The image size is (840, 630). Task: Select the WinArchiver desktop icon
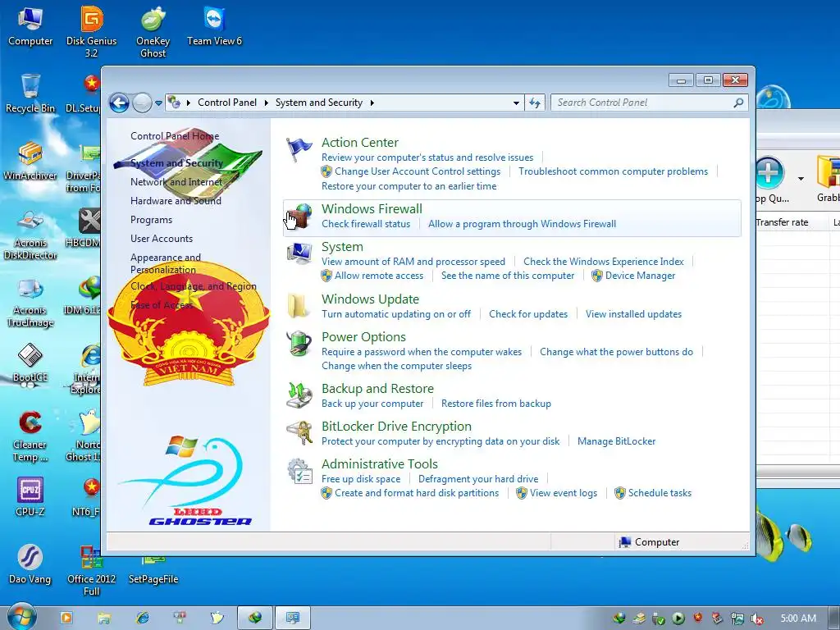click(30, 161)
